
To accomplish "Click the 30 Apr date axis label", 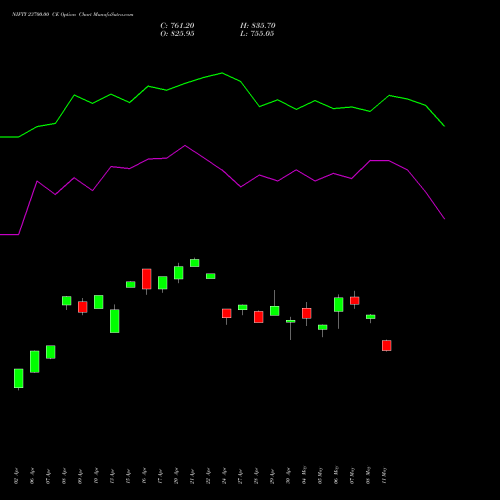I will coord(288,476).
